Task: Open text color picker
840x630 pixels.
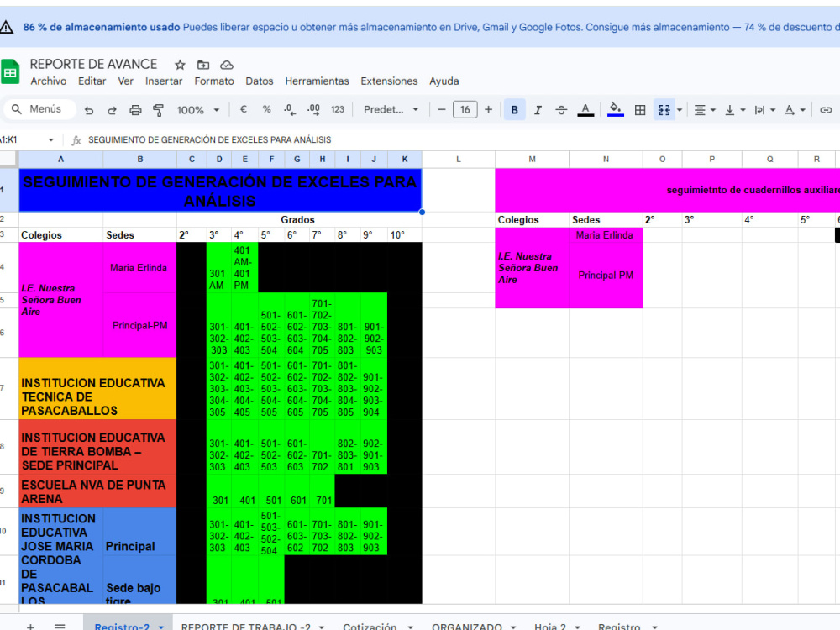Action: coord(585,110)
